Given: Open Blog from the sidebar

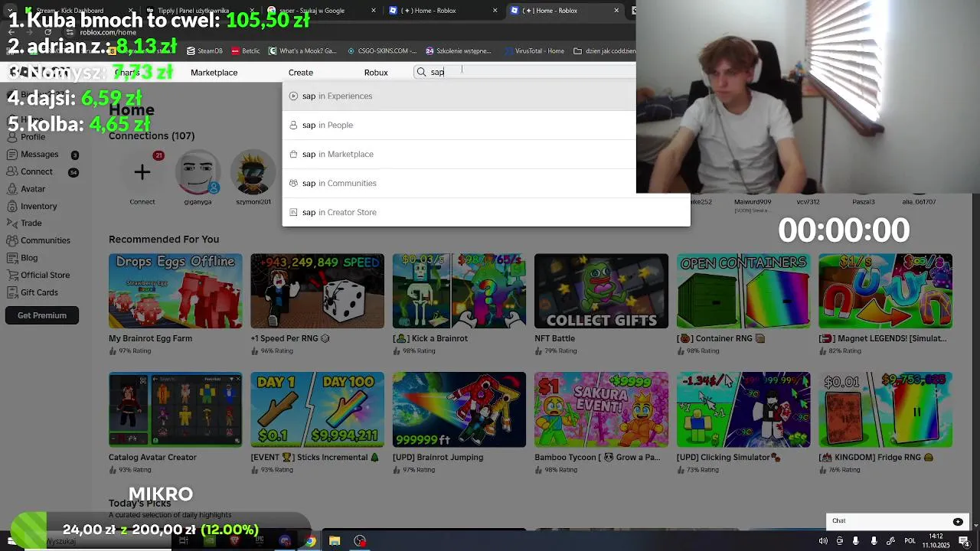Looking at the screenshot, I should (28, 258).
